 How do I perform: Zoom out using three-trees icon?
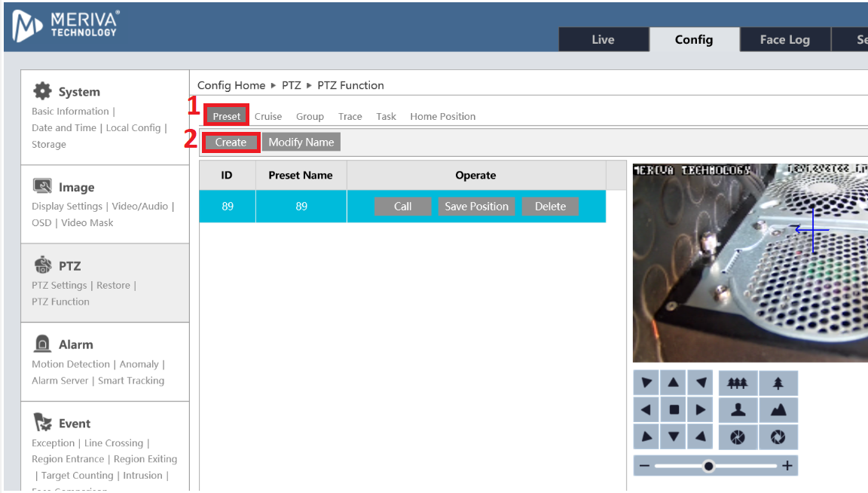[737, 383]
